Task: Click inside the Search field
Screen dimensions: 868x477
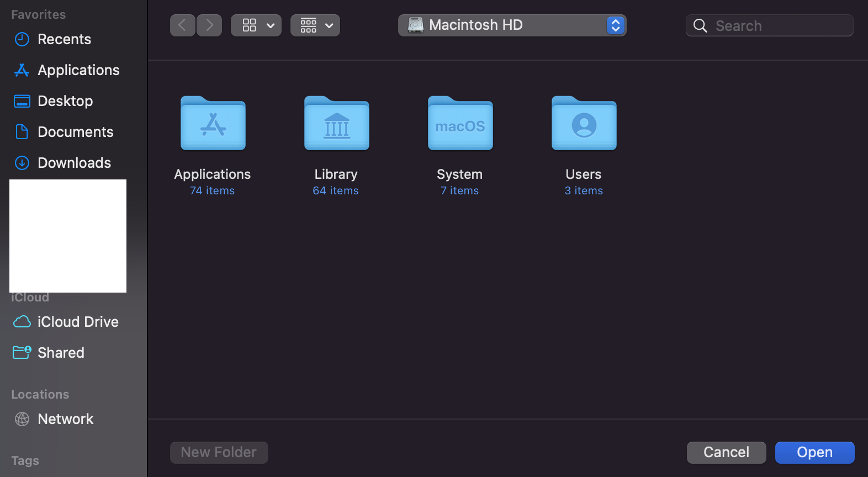Action: [779, 26]
